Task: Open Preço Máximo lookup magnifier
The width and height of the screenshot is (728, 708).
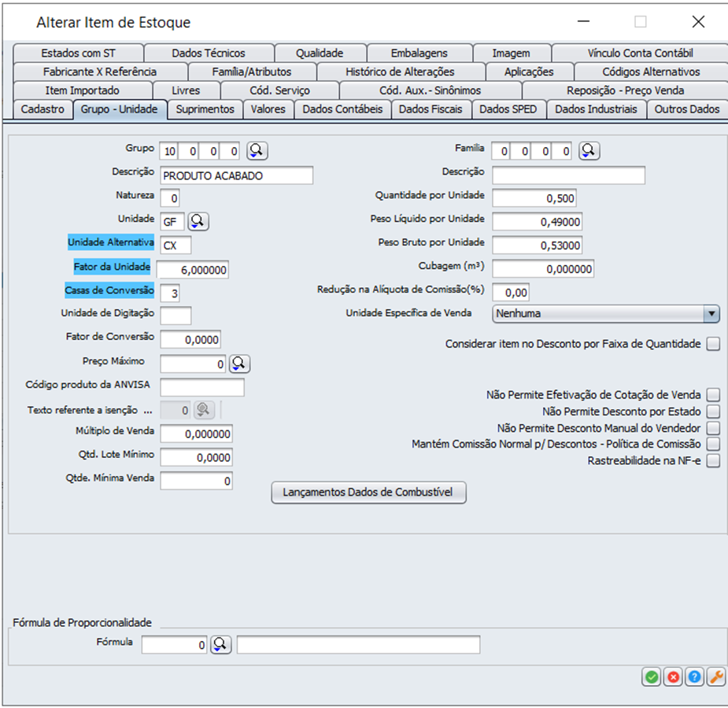Action: (x=239, y=363)
